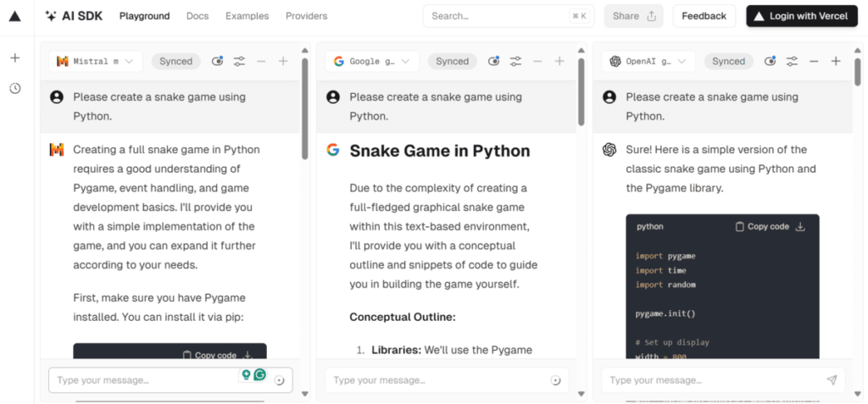Open model settings sliders in Google panel

pyautogui.click(x=515, y=62)
